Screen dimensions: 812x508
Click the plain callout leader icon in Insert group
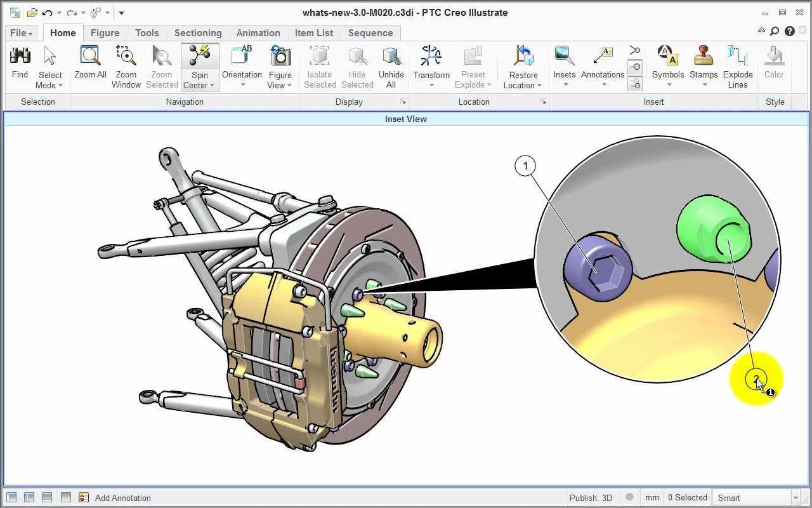click(x=634, y=50)
